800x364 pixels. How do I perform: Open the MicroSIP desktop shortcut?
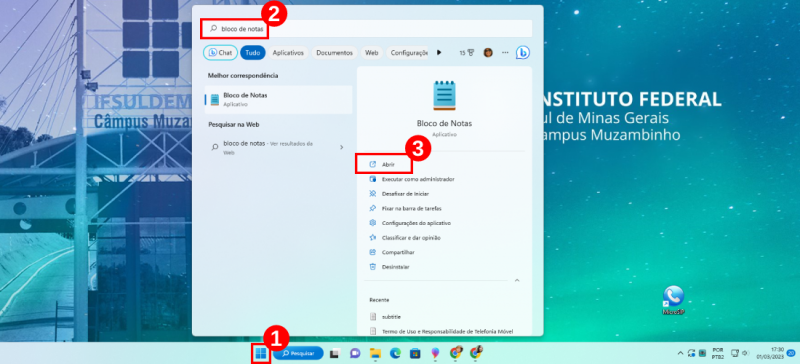click(x=673, y=300)
